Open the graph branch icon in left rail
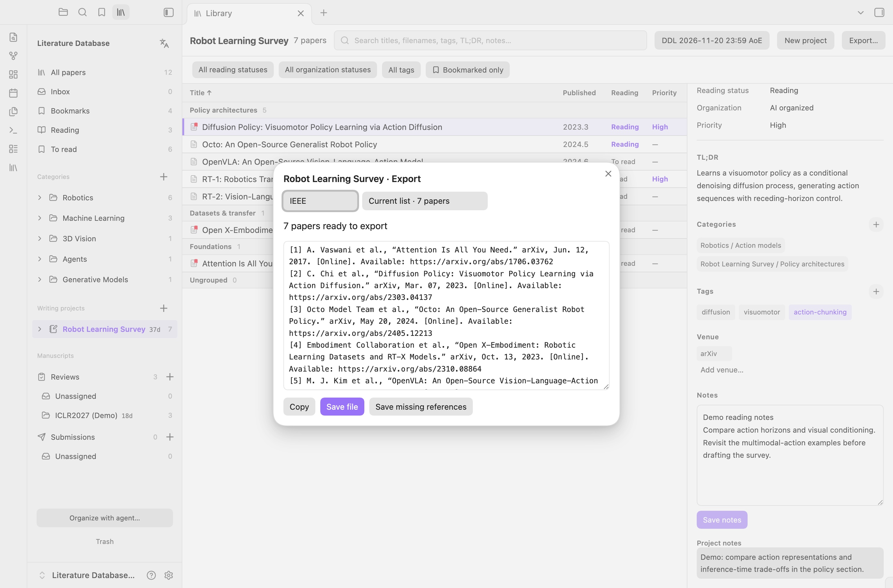The width and height of the screenshot is (893, 588). coord(13,56)
